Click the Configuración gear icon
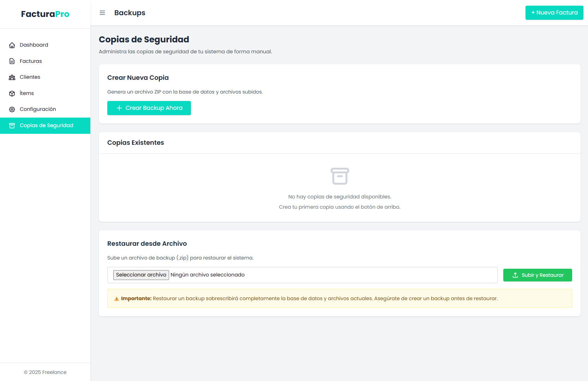This screenshot has width=588, height=381. point(12,109)
